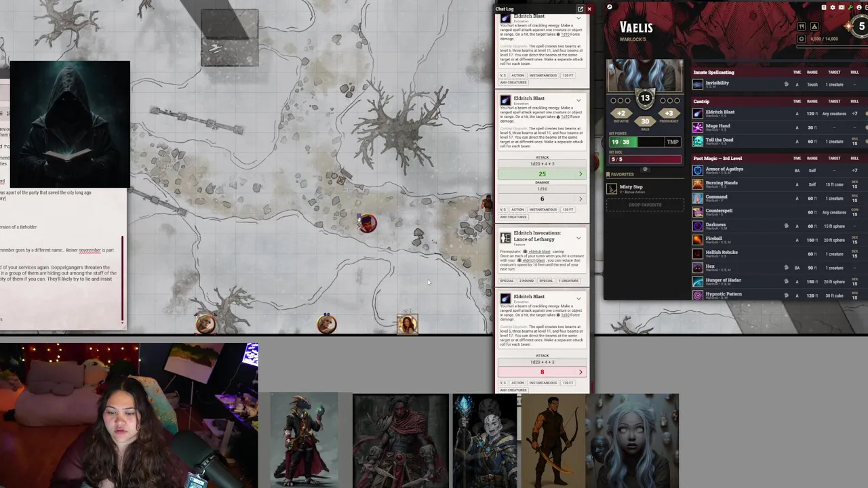Take a long rest via campfire icon
This screenshot has width=868, height=488.
pos(814,26)
